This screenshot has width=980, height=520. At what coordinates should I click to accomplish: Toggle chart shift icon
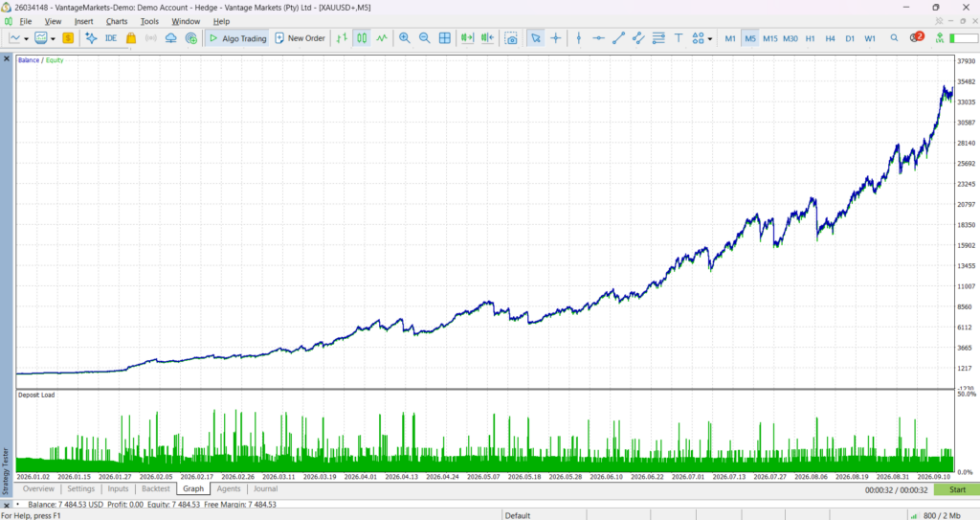tap(487, 38)
